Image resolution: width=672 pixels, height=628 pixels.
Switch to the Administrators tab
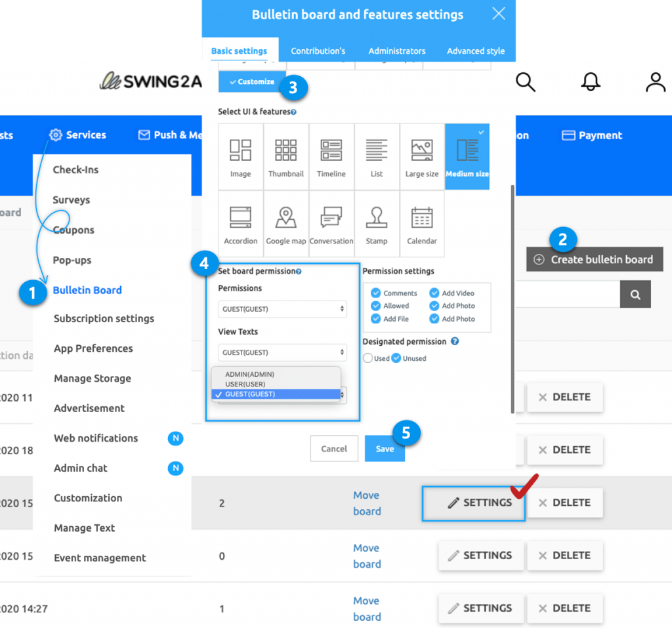(396, 51)
